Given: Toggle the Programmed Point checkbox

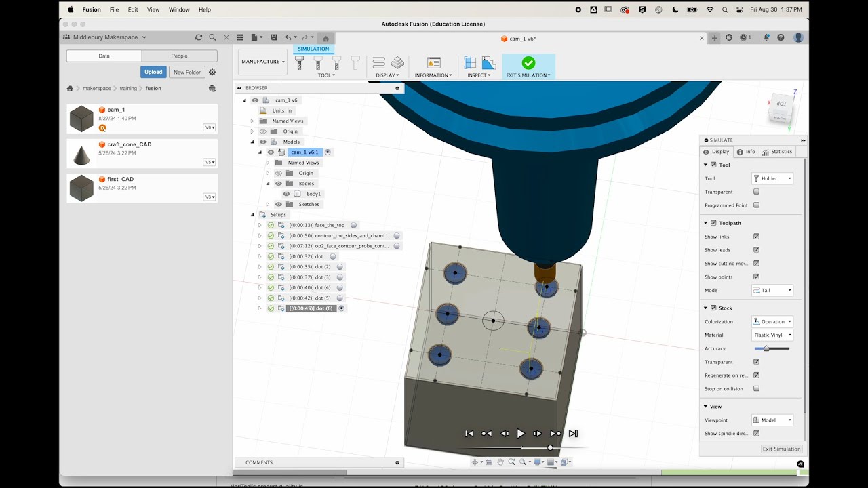Looking at the screenshot, I should (x=756, y=205).
